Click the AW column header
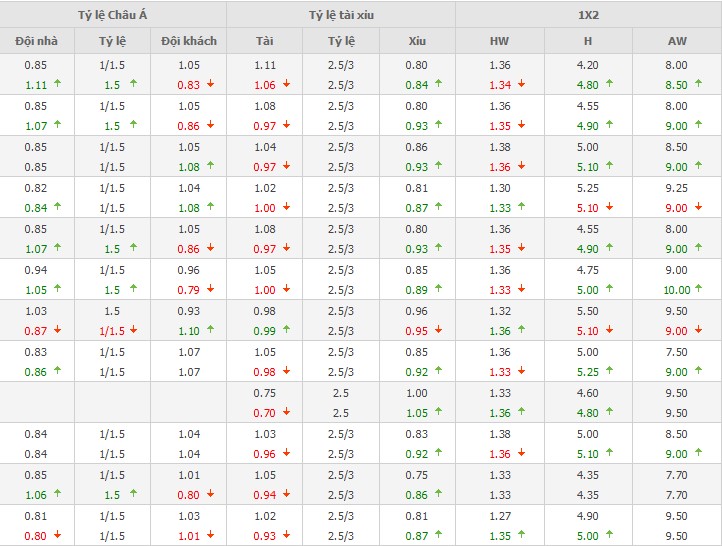 tap(677, 41)
